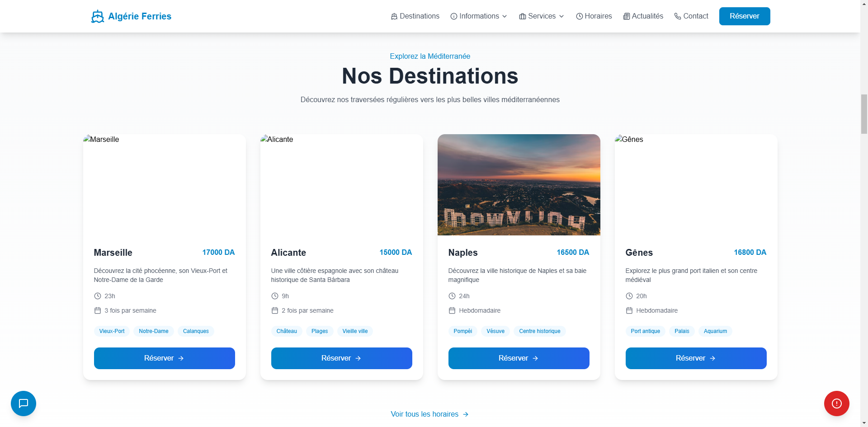Viewport: 868px width, 427px height.
Task: Select the Palais tag
Action: click(x=682, y=331)
